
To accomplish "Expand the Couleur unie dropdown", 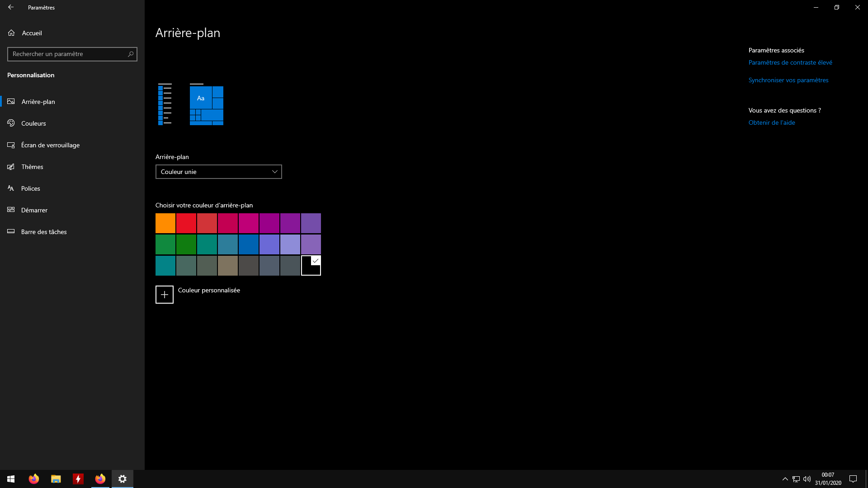I will tap(218, 172).
